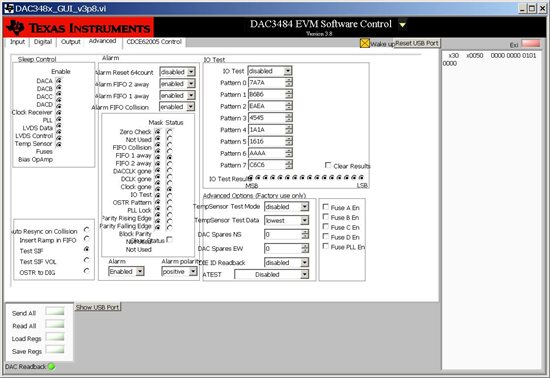Switch to the CDCE62005 Control tab
Screen dimensions: 550x378
click(154, 42)
